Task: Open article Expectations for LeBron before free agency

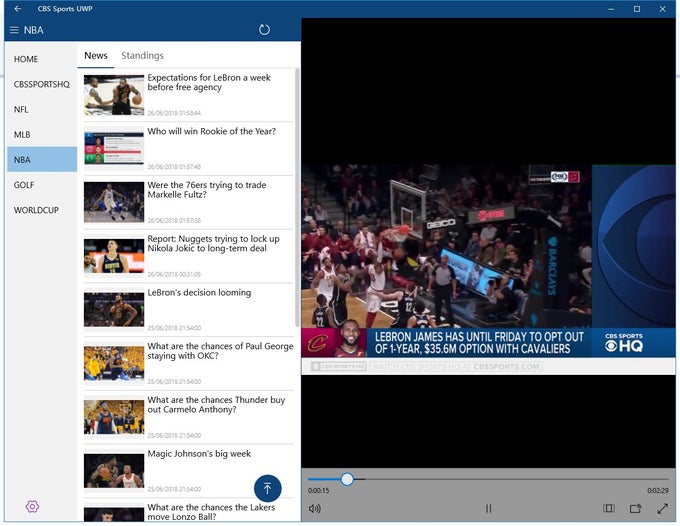Action: tap(188, 95)
